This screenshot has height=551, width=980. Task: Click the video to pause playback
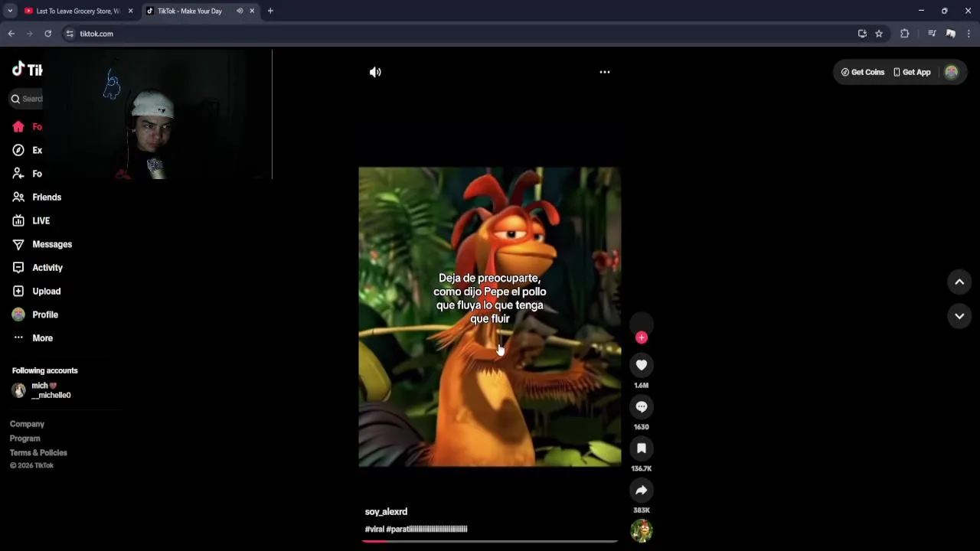(490, 317)
